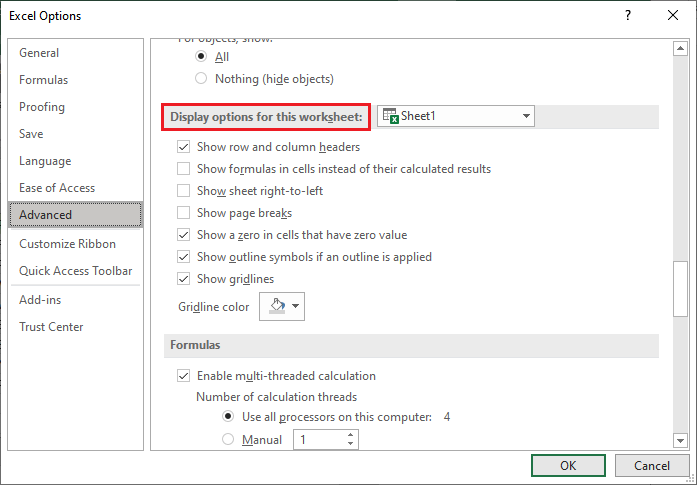Increase manual thread count with spinner up arrow
This screenshot has width=697, height=485.
coord(350,435)
